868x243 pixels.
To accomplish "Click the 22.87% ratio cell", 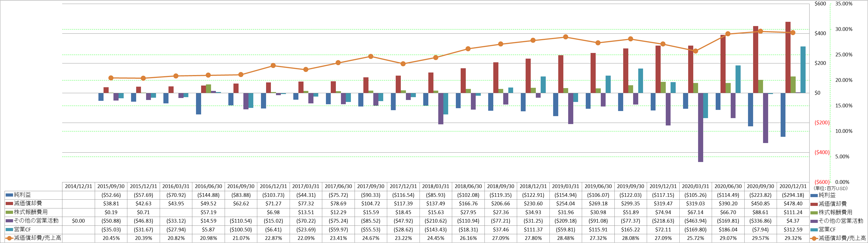I will [273, 238].
